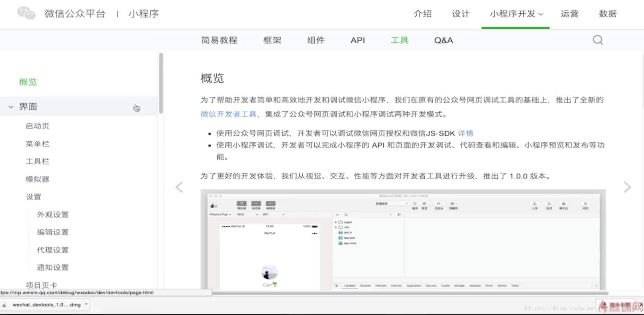The image size is (644, 315).
Task: Open 设置 sidebar item
Action: [33, 197]
